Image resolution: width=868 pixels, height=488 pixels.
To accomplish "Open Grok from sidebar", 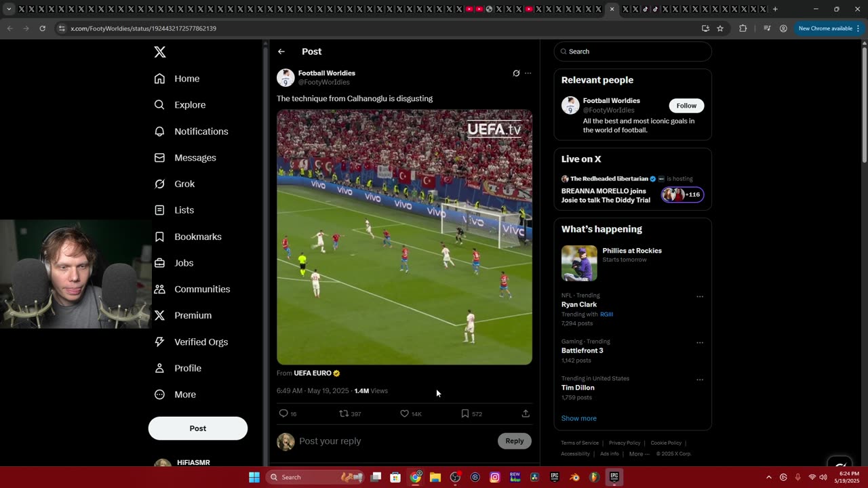I will [174, 184].
